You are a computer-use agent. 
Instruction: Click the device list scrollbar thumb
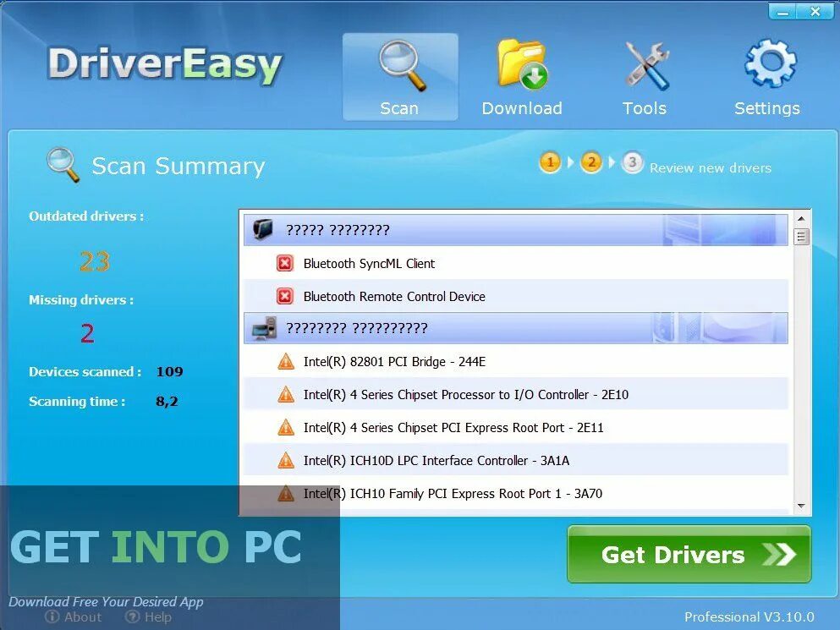pyautogui.click(x=801, y=236)
